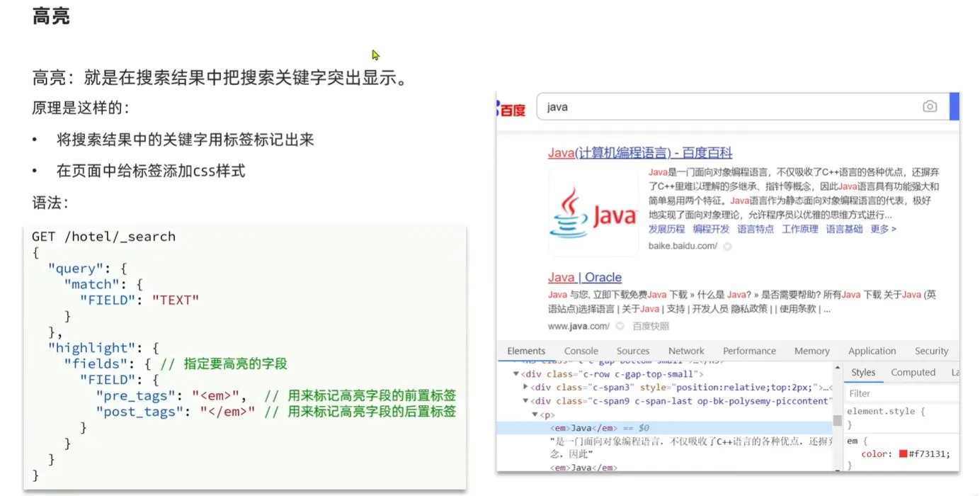
Task: Expand the c-span3 div node
Action: 525,388
